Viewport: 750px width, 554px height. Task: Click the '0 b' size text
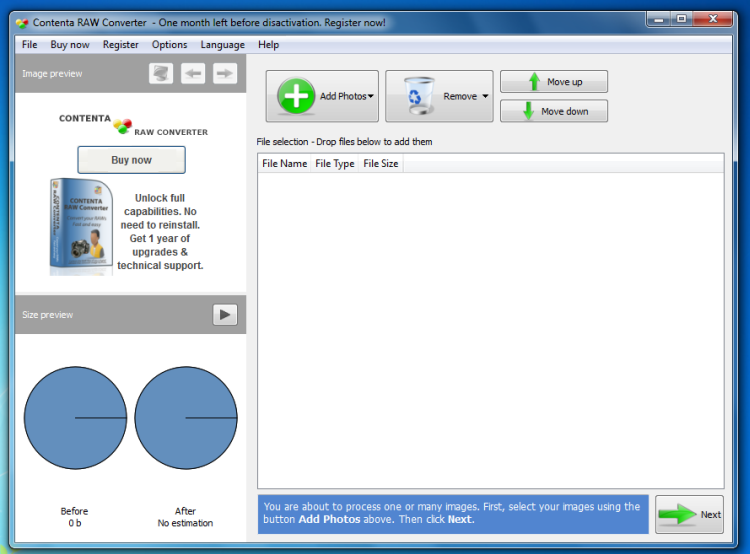75,523
